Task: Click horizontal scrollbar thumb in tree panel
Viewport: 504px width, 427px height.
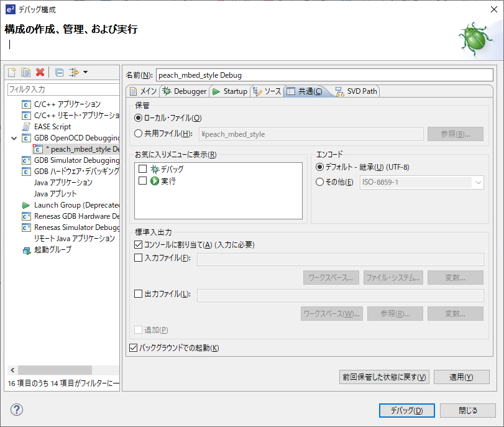Action: tap(55, 370)
